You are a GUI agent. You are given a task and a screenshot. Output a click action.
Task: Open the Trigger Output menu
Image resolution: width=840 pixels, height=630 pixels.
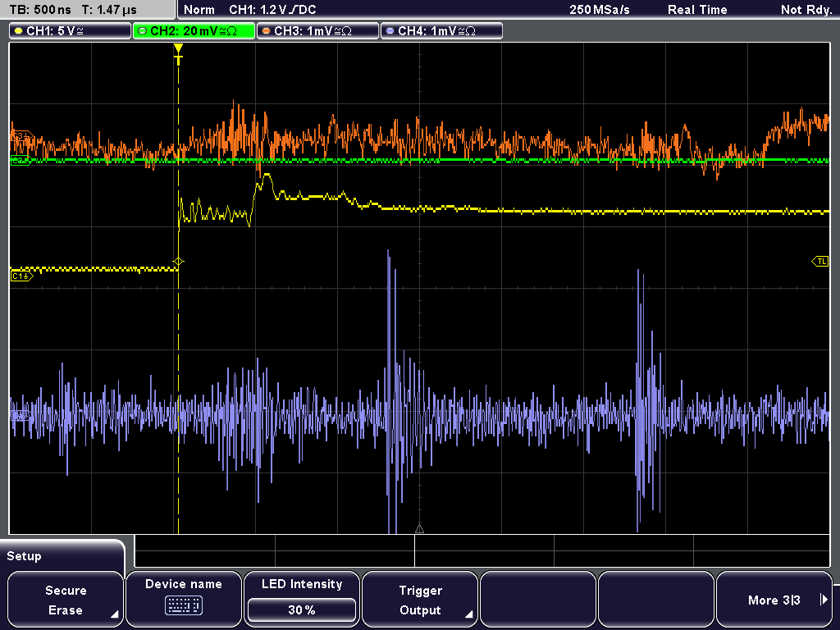(420, 600)
